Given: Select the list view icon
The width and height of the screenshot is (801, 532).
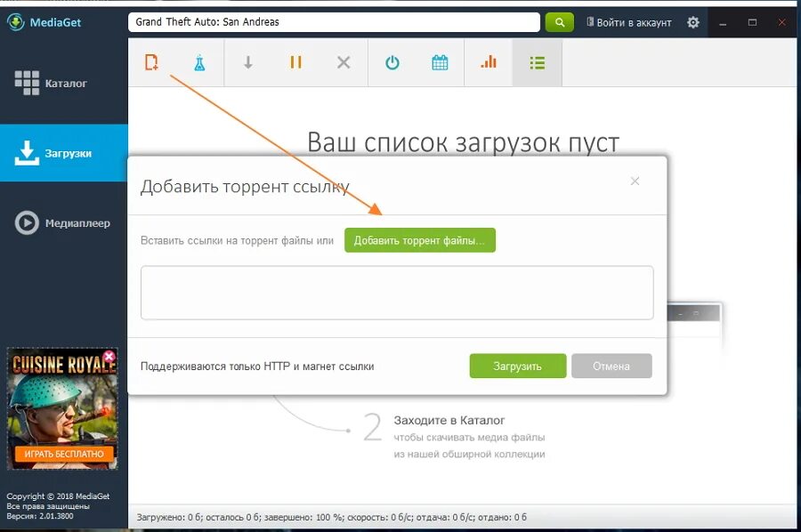Looking at the screenshot, I should pos(537,63).
